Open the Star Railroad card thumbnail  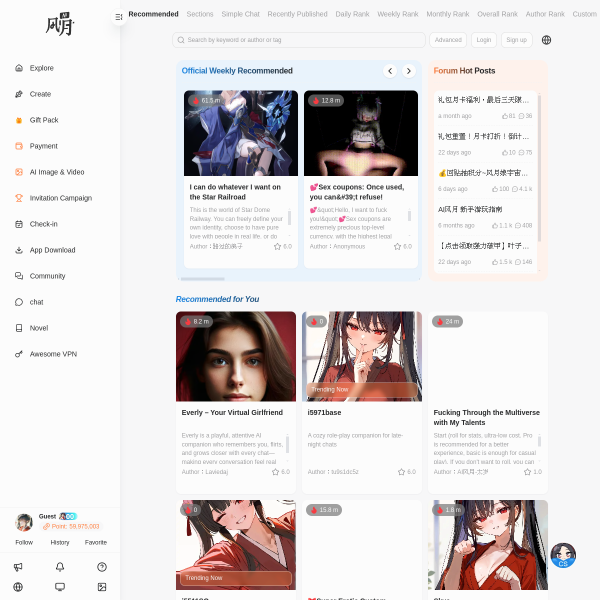[241, 133]
